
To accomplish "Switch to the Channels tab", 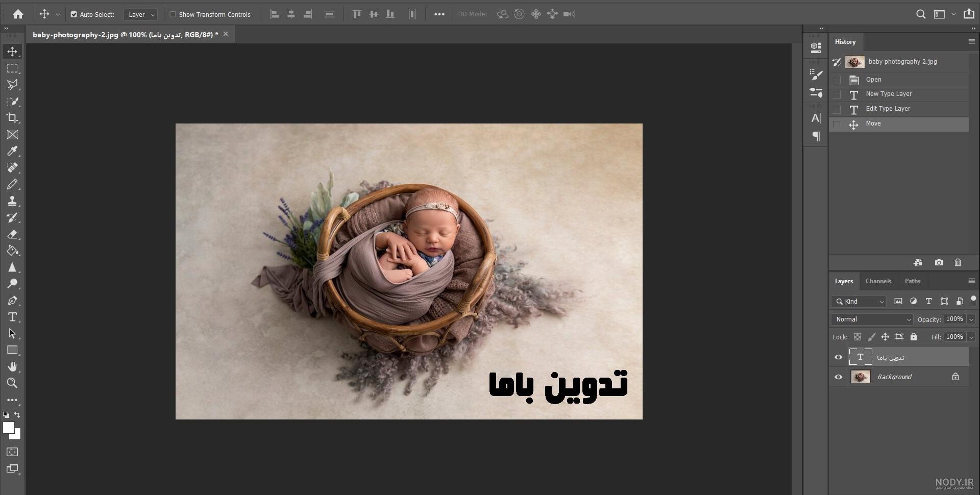I will click(x=878, y=281).
